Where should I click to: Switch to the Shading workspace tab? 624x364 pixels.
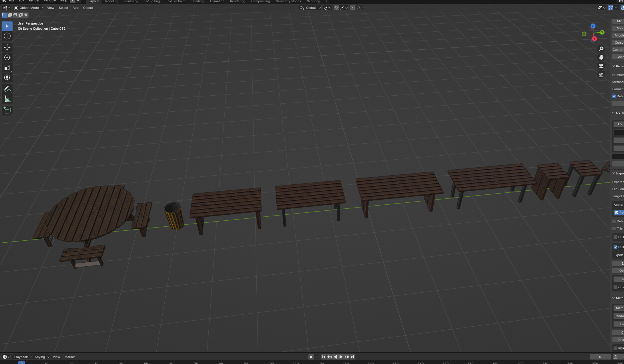pyautogui.click(x=197, y=1)
